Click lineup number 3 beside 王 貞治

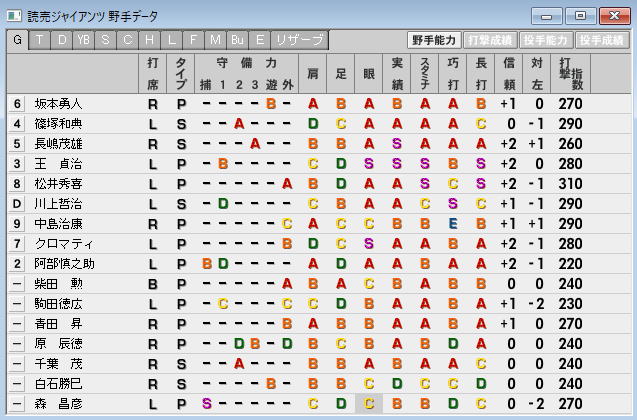coord(17,163)
